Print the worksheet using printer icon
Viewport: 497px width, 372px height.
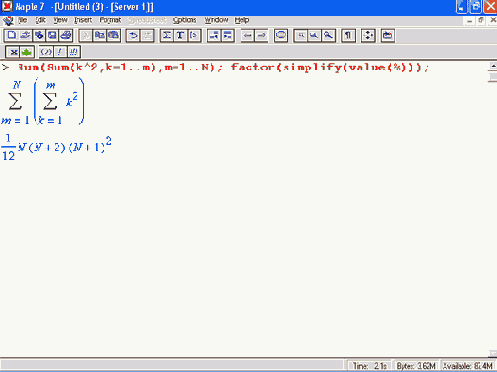(66, 35)
